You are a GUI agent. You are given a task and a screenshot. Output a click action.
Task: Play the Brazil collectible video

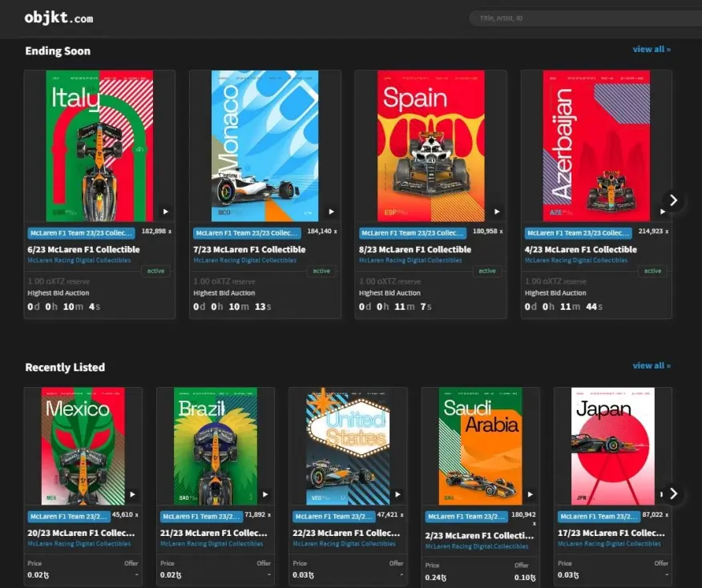point(265,494)
